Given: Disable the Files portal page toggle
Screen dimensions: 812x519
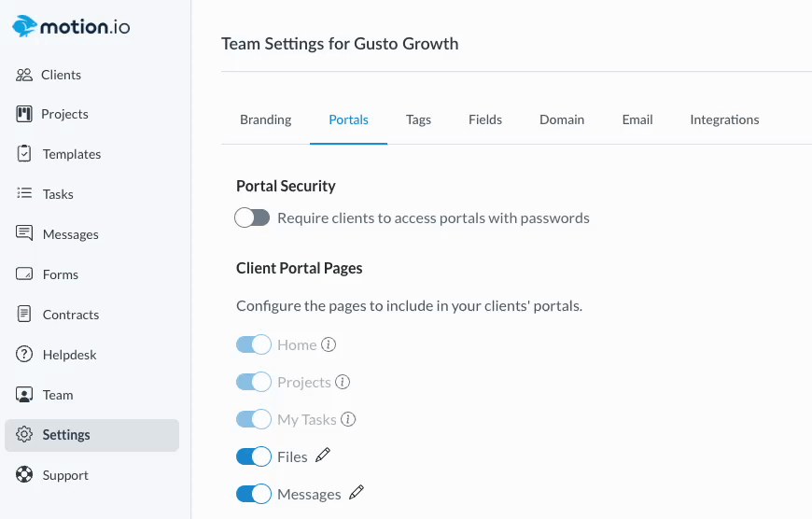Looking at the screenshot, I should click(x=253, y=456).
